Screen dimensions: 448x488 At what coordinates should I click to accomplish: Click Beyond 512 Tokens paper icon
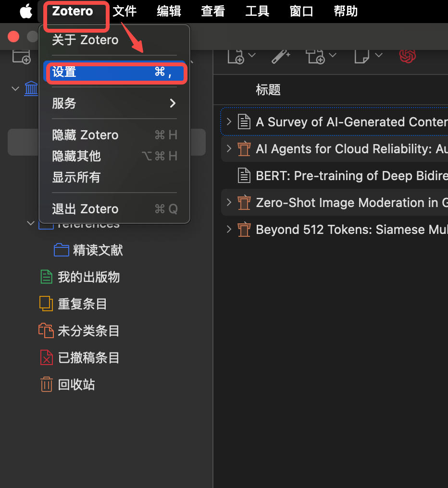point(244,230)
